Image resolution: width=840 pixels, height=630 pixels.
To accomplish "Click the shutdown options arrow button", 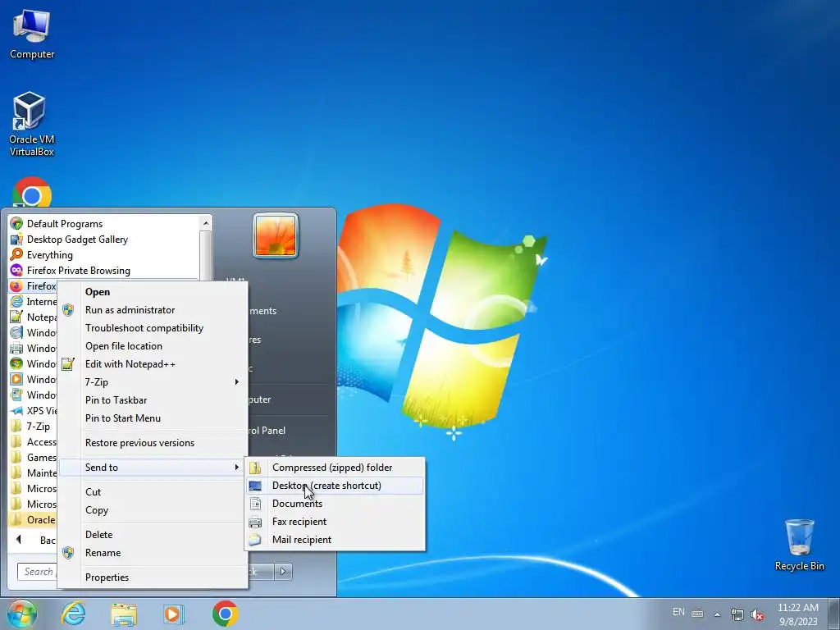I will click(x=283, y=572).
